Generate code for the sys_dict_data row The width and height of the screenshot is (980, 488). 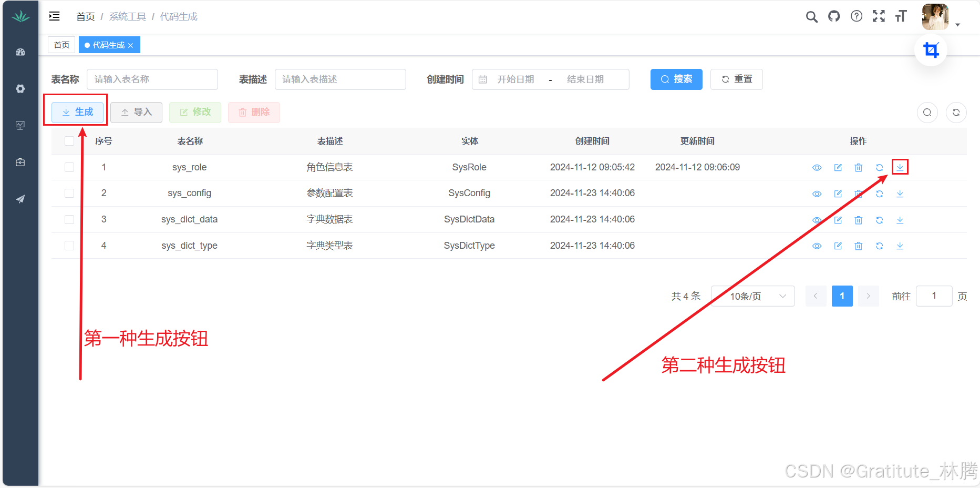(900, 220)
